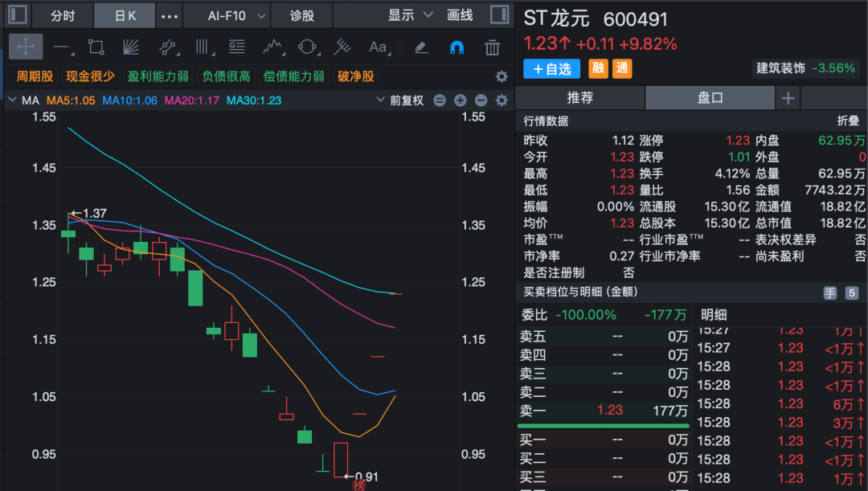Screen dimensions: 868x491
Task: Click the 0.91 low price label
Action: pyautogui.click(x=366, y=477)
